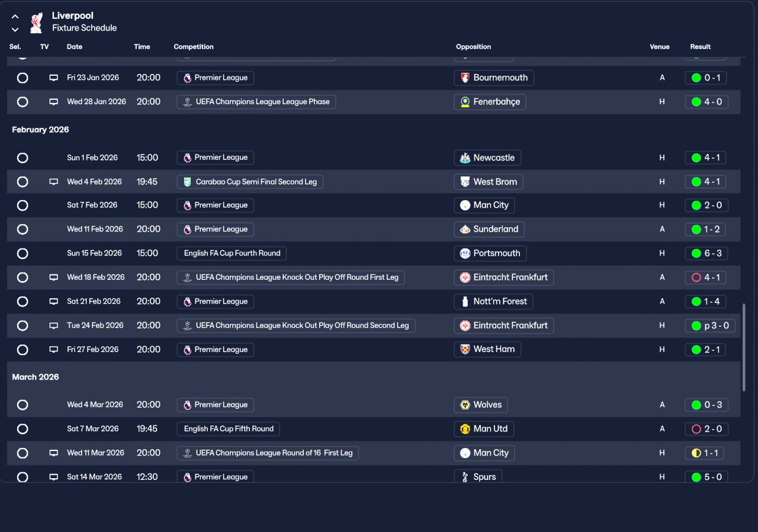Screen dimensions: 758x532
Task: Click the Liverpool club crest
Action: click(37, 22)
